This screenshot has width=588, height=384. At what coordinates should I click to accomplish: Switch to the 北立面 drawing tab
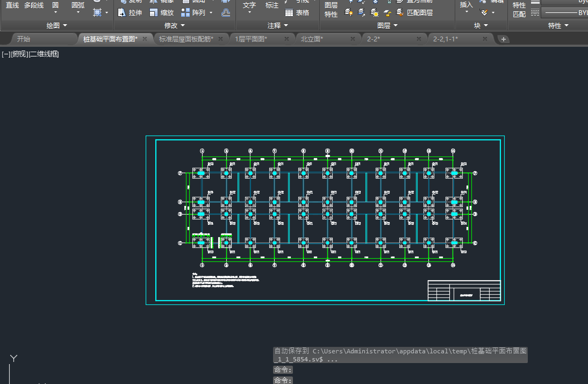(312, 39)
